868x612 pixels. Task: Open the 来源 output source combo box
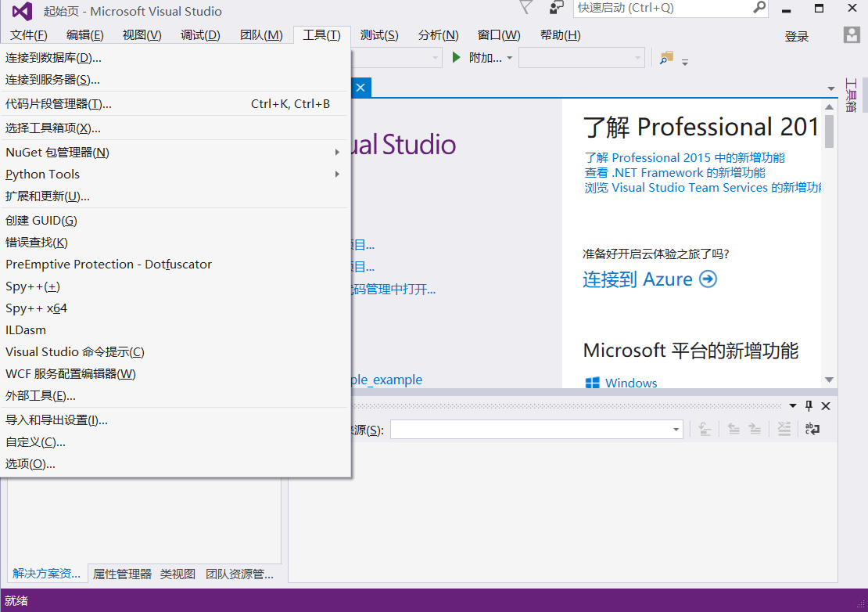[536, 429]
